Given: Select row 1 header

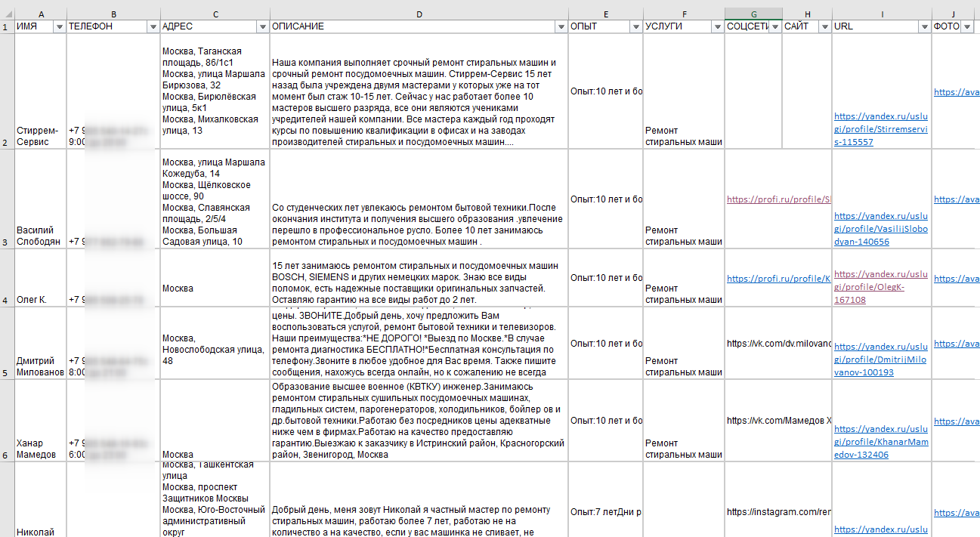Looking at the screenshot, I should 7,26.
